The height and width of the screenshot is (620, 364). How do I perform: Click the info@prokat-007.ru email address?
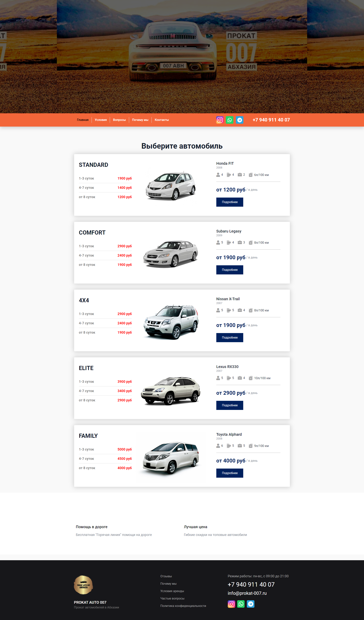(x=247, y=593)
